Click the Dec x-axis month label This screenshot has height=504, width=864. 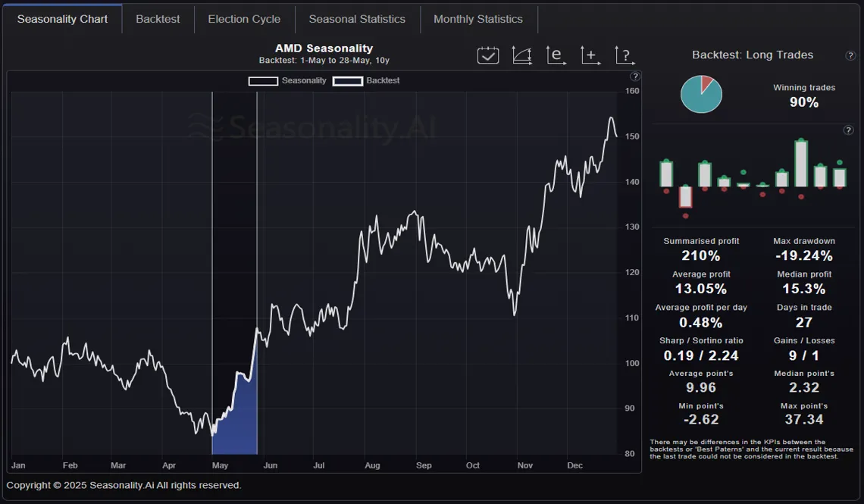click(x=574, y=465)
